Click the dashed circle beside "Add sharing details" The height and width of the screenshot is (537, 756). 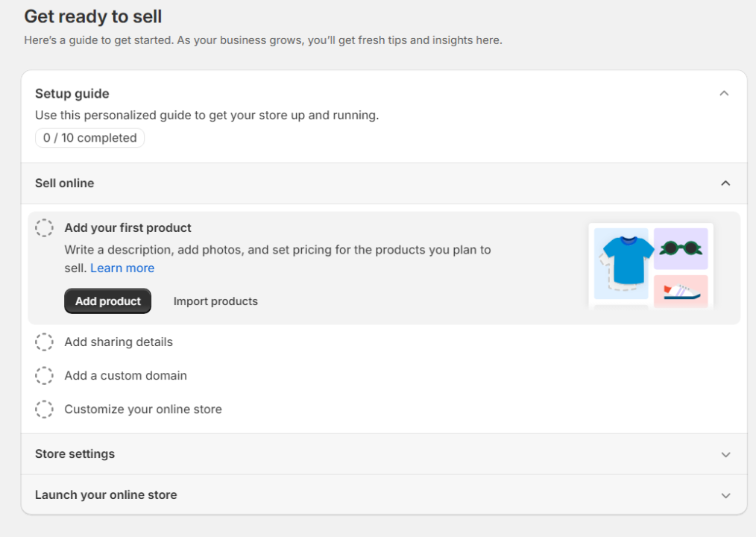(45, 342)
